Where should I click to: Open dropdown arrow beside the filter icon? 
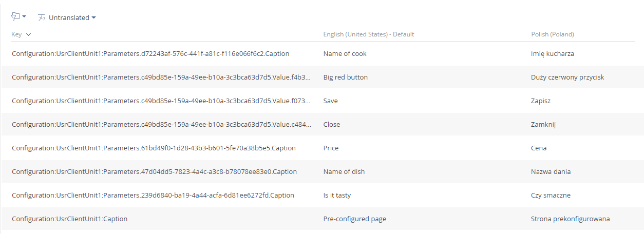[24, 17]
